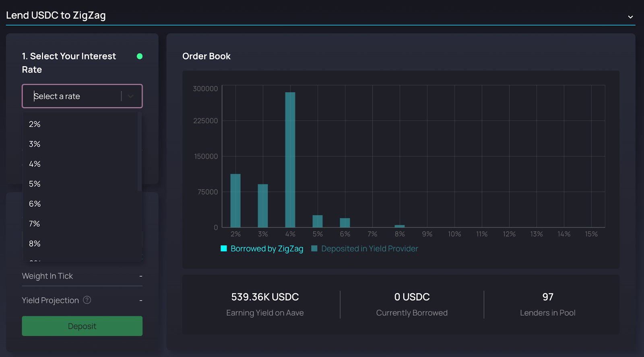Choose the 5% interest rate option
Image resolution: width=644 pixels, height=357 pixels.
80,184
